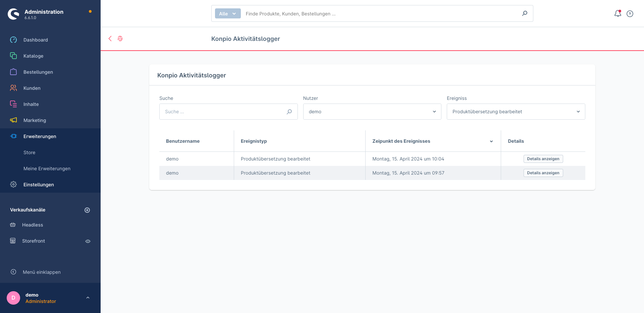Click the orange status dot
The height and width of the screenshot is (313, 644).
(x=90, y=11)
